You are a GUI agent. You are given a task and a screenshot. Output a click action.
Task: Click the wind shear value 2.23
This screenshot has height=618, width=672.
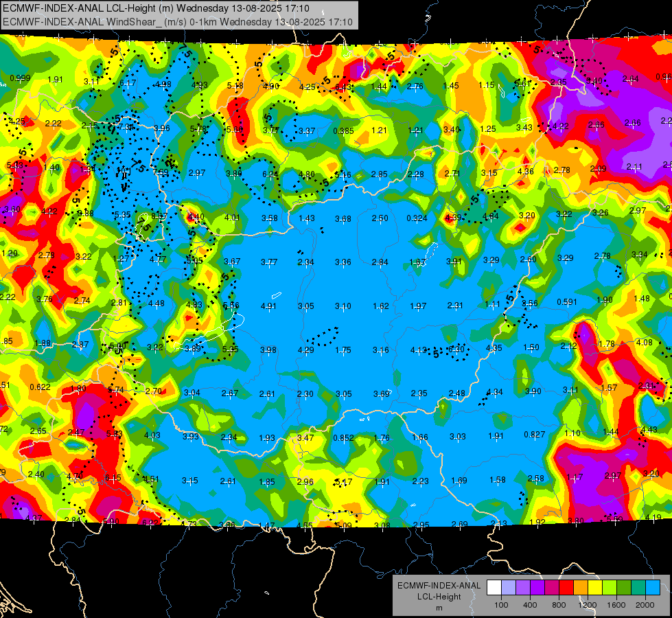click(x=420, y=481)
